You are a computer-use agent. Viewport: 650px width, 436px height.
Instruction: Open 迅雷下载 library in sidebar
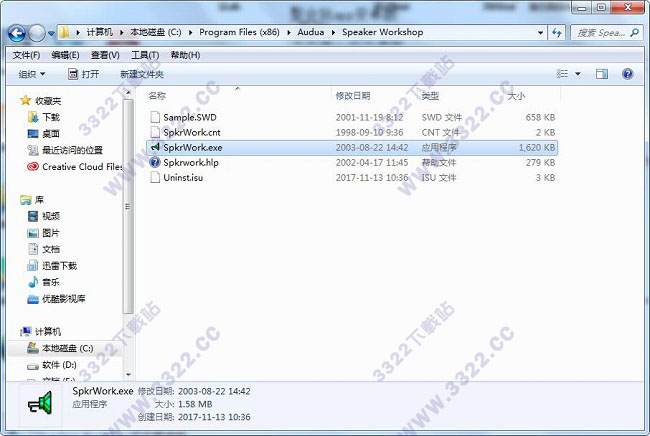59,266
